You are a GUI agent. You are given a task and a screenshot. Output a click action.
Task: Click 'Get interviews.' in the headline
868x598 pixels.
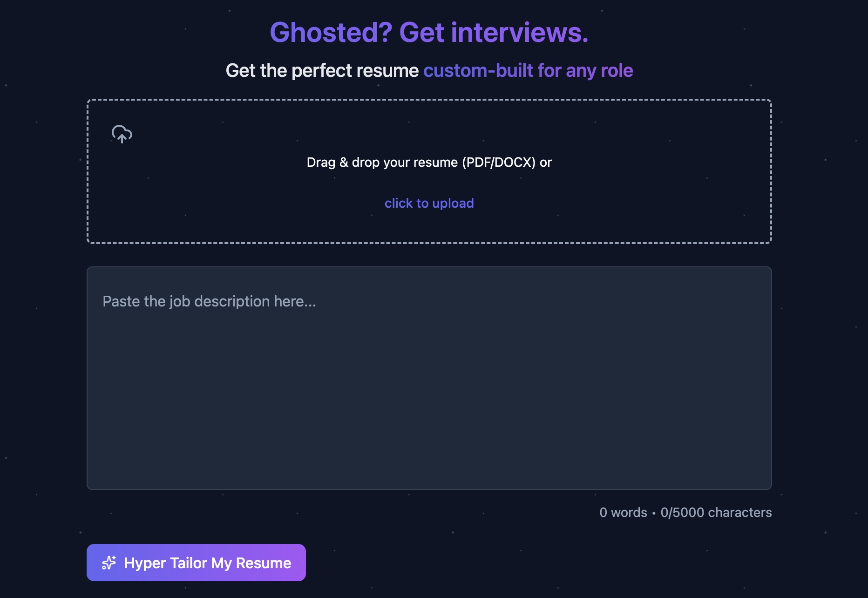click(x=494, y=33)
